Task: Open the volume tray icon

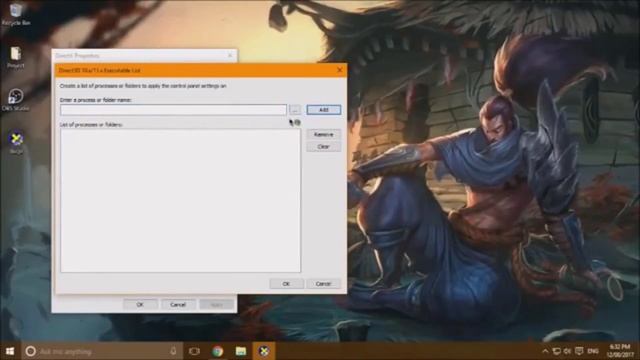Action: point(567,351)
